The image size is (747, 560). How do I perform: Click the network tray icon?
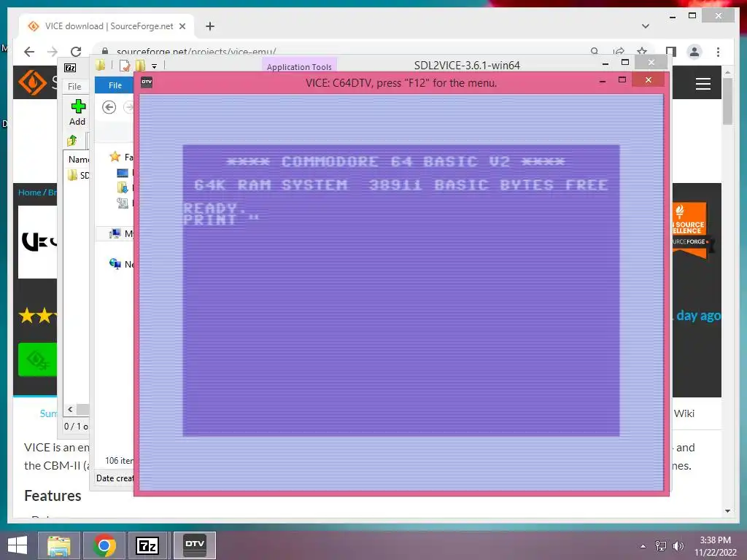coord(661,546)
